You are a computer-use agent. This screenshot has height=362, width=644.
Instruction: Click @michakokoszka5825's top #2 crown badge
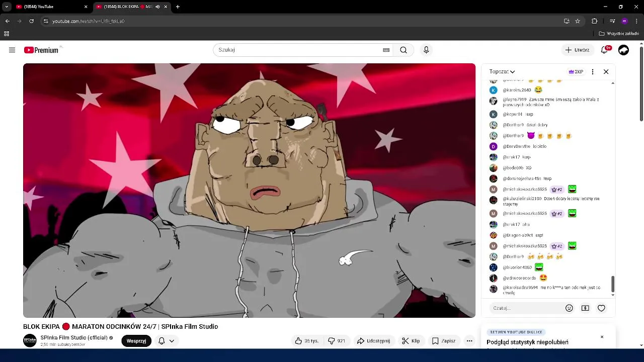click(556, 190)
